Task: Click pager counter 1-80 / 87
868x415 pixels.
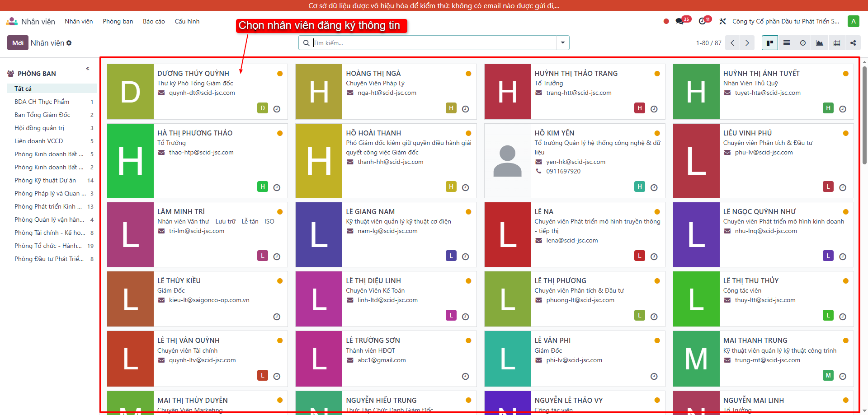Action: point(708,43)
